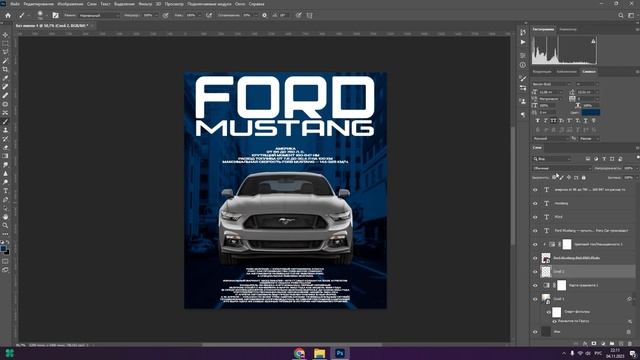
Task: Select the Gradient tool
Action: pyautogui.click(x=5, y=156)
